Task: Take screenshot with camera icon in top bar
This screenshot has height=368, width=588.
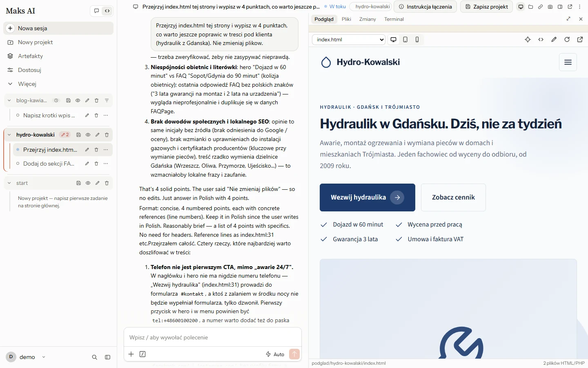Action: (550, 7)
